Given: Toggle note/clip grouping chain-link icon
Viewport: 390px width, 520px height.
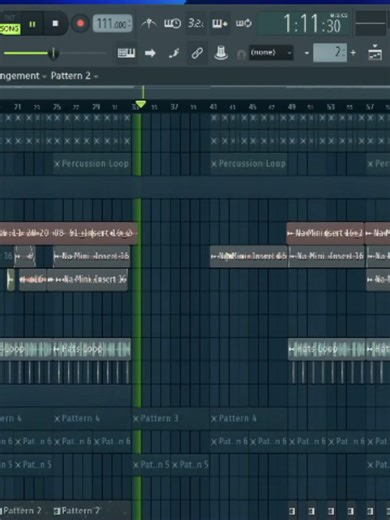Looking at the screenshot, I should [x=197, y=53].
